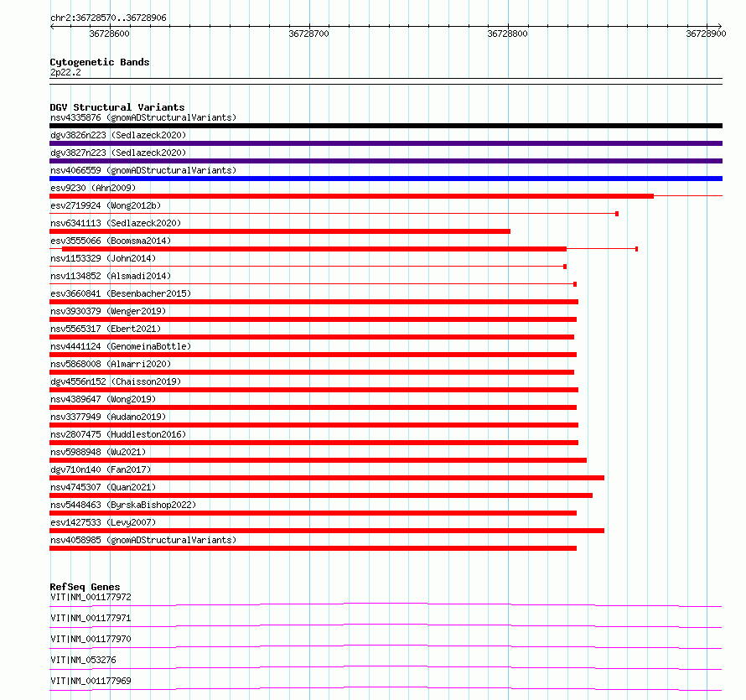This screenshot has width=746, height=700.
Task: Open nsv1134852 (Alsmadi2014) label
Action: [x=111, y=276]
